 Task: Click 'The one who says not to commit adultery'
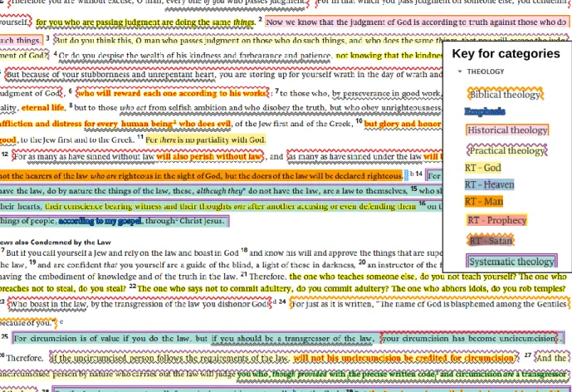214,289
